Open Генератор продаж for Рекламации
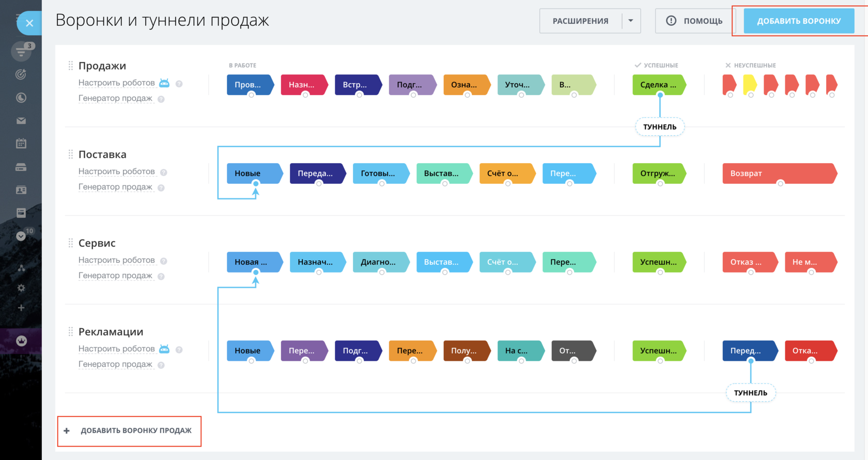The image size is (868, 460). [115, 364]
